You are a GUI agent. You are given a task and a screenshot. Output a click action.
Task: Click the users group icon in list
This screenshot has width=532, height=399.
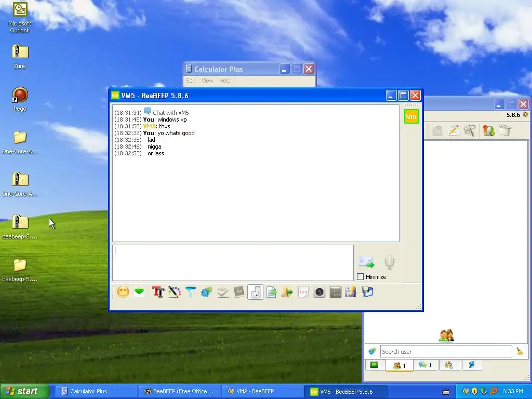[446, 336]
